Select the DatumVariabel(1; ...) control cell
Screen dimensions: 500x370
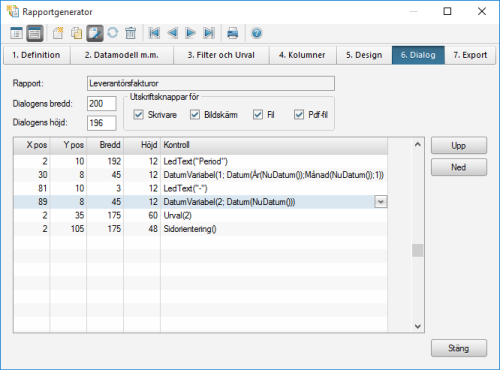point(274,175)
